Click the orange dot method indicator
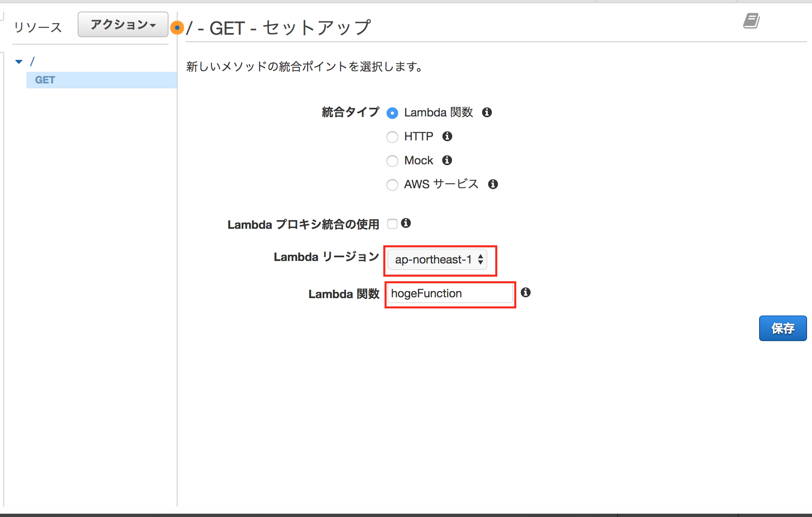This screenshot has width=812, height=517. tap(177, 28)
